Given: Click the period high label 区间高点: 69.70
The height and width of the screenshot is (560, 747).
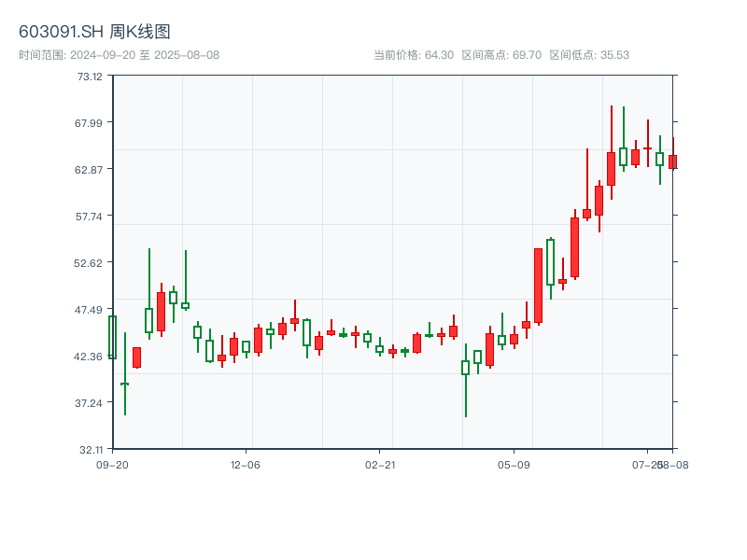Looking at the screenshot, I should click(501, 55).
